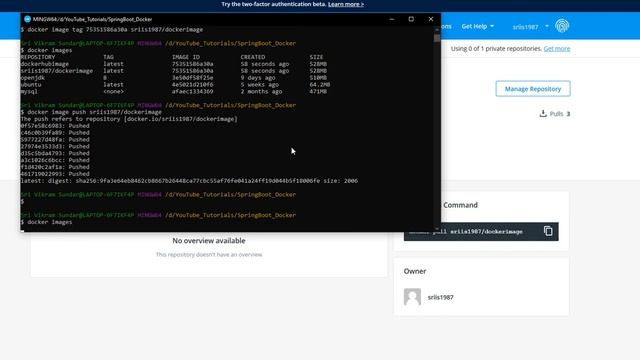Click the scroll up arrow in terminal
Screen dimensions: 640x360
[437, 30]
